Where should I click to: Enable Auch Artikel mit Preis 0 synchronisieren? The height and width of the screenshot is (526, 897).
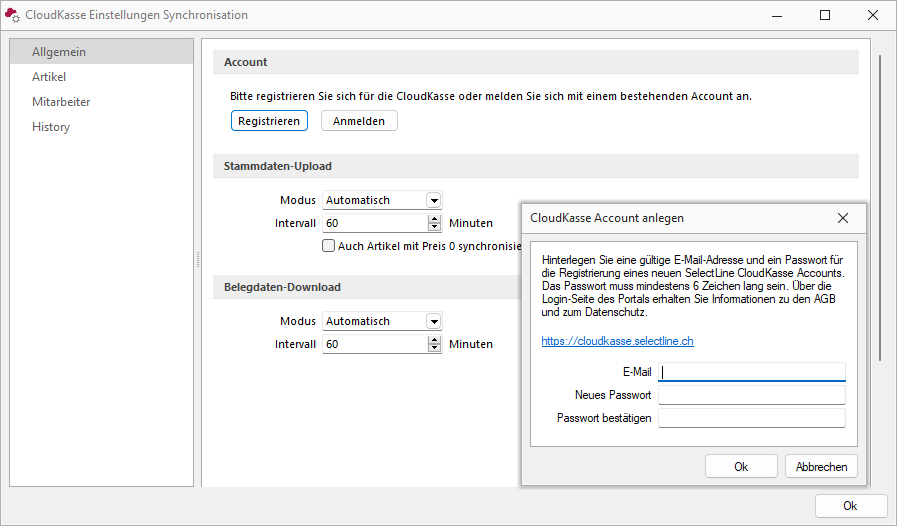click(x=328, y=246)
